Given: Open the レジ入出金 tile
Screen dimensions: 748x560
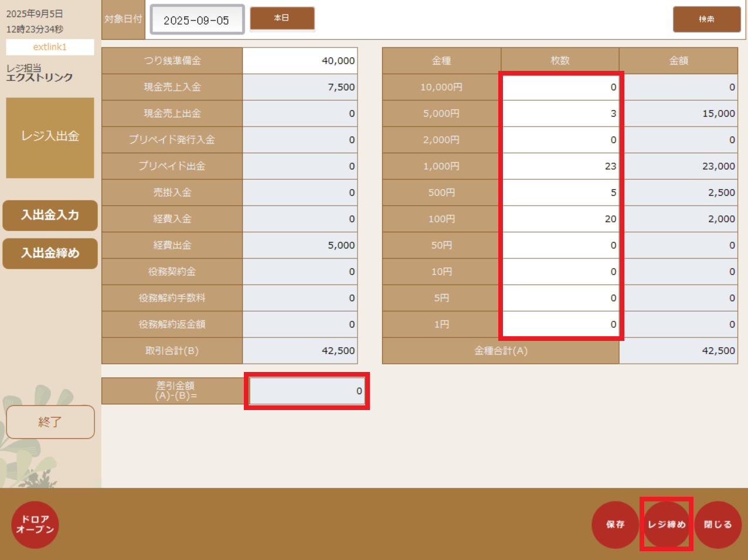Looking at the screenshot, I should pyautogui.click(x=50, y=138).
